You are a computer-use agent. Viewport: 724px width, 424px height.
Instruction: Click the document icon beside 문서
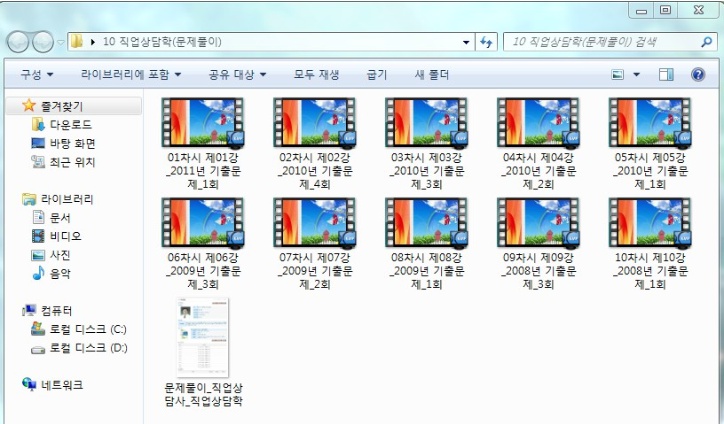38,217
